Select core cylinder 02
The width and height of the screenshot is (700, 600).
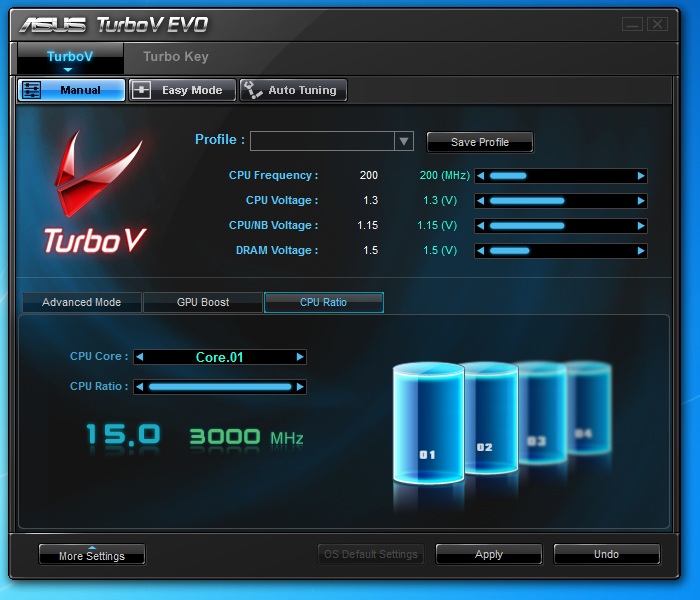coord(491,417)
